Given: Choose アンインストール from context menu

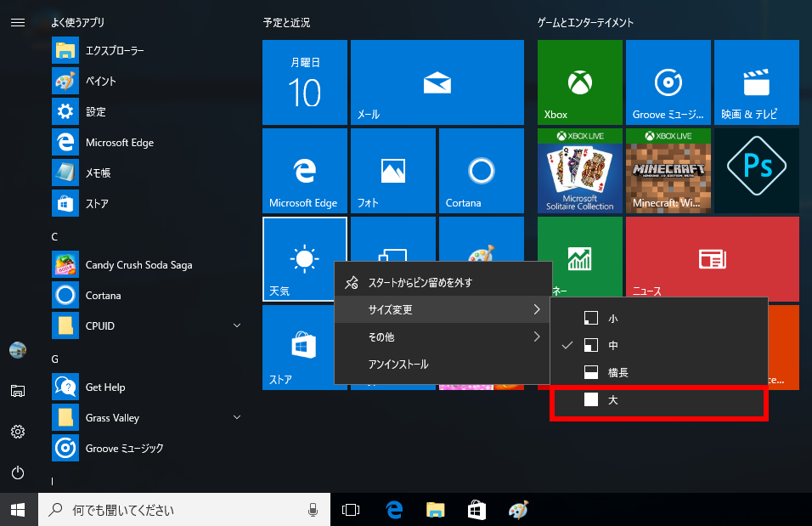Looking at the screenshot, I should pos(443,365).
